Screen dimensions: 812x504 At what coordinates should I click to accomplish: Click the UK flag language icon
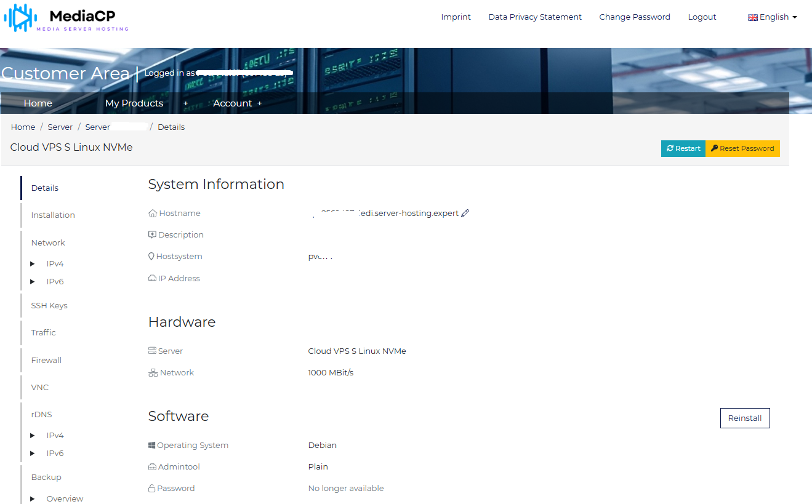point(752,17)
